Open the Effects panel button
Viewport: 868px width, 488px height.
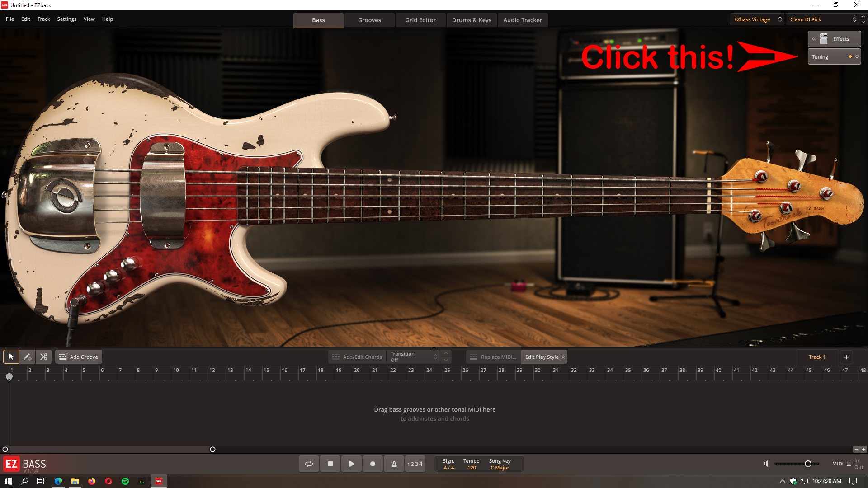pyautogui.click(x=835, y=39)
